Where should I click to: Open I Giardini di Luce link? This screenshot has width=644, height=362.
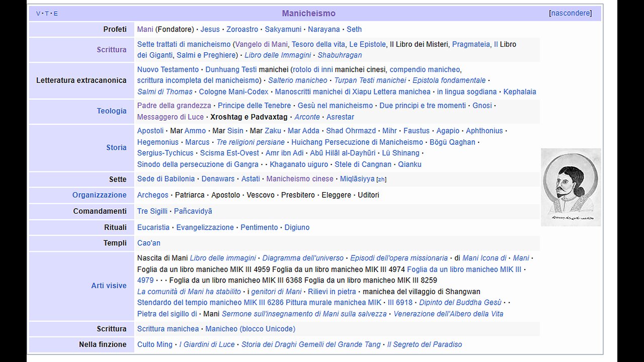[207, 345]
